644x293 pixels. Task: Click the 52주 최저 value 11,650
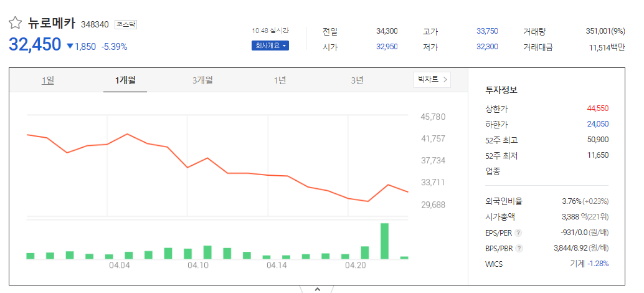click(x=598, y=155)
